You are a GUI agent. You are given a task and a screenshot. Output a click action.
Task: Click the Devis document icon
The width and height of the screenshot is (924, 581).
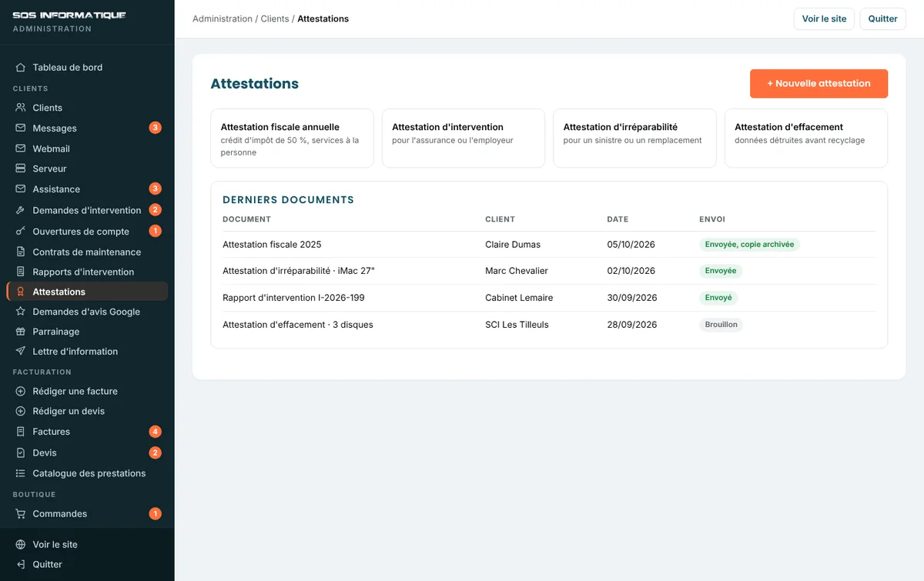tap(21, 452)
